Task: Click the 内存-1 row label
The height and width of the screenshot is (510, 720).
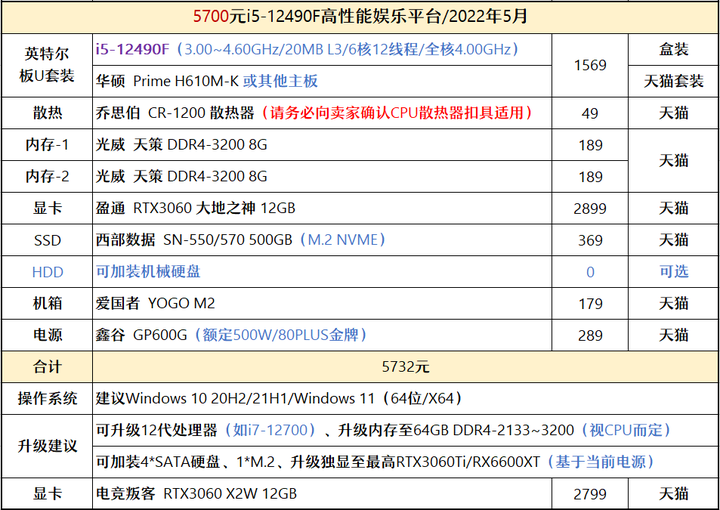Action: click(47, 145)
